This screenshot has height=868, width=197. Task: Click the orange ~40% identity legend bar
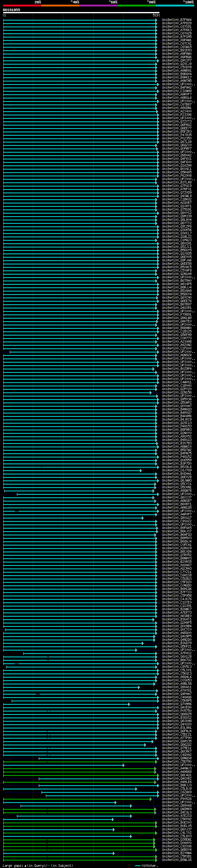(60, 6)
